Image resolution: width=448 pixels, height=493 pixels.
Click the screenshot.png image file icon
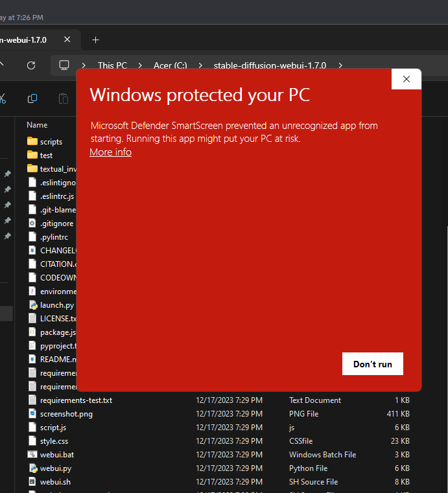pyautogui.click(x=32, y=413)
